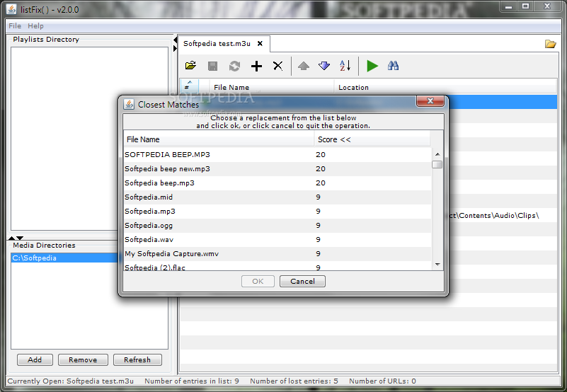Viewport: 567px width, 392px height.
Task: Select the Softpedia beep.mp3 row
Action: (277, 183)
